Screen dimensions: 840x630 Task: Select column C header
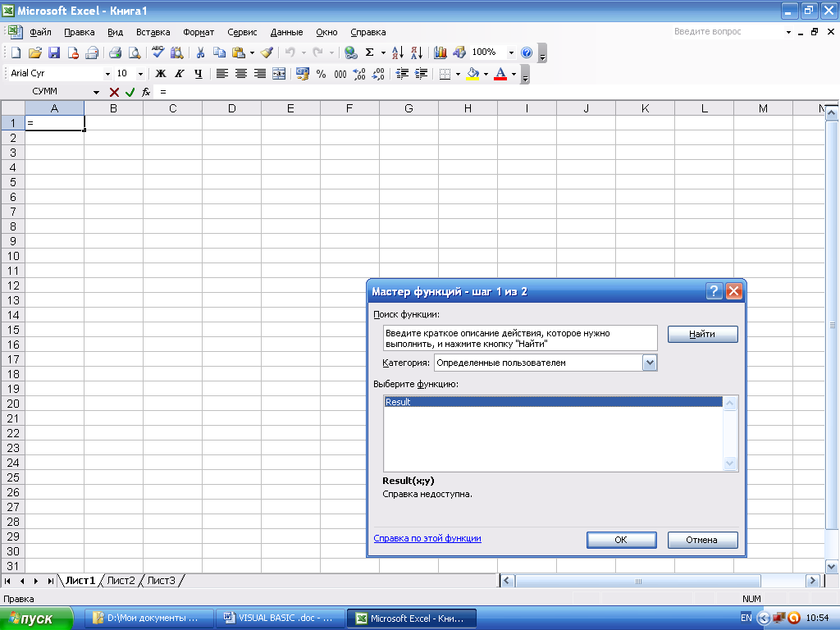pyautogui.click(x=172, y=108)
